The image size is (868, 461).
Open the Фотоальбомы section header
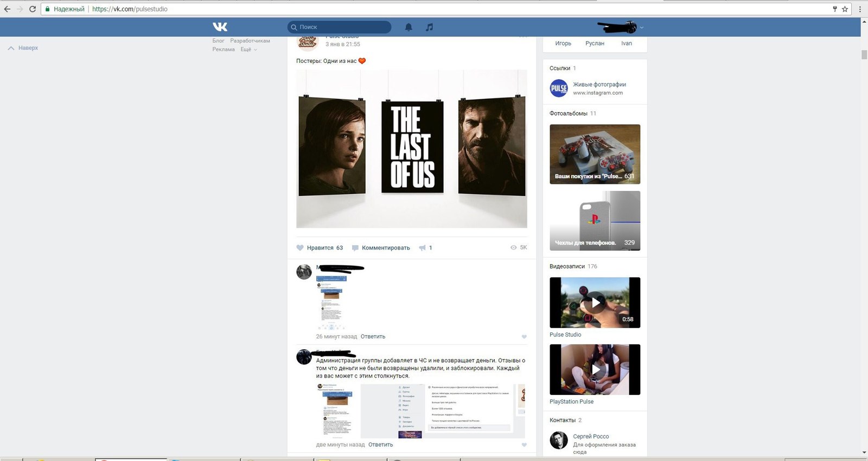[x=569, y=113]
